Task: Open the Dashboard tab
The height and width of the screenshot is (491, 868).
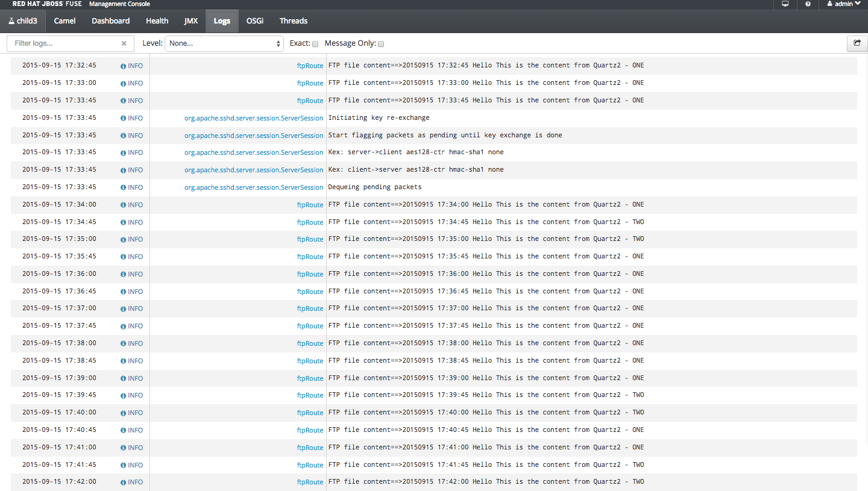Action: pos(110,21)
